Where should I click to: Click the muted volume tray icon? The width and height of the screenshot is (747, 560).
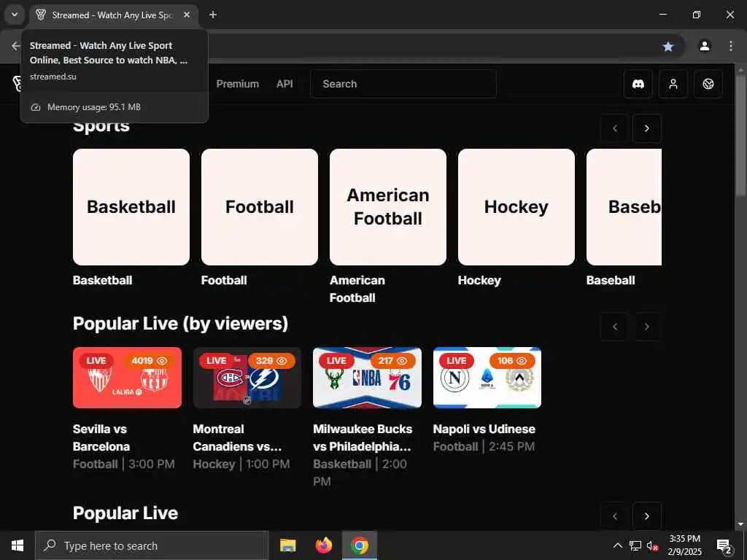coord(652,545)
